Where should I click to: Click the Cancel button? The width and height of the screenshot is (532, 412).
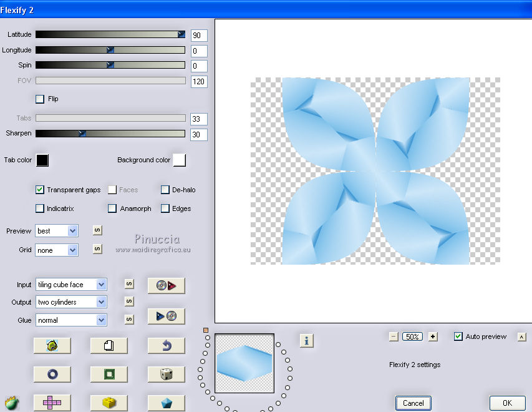(x=414, y=403)
